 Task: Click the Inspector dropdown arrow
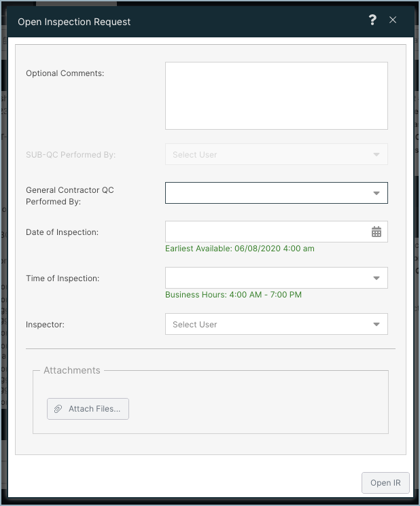point(377,324)
